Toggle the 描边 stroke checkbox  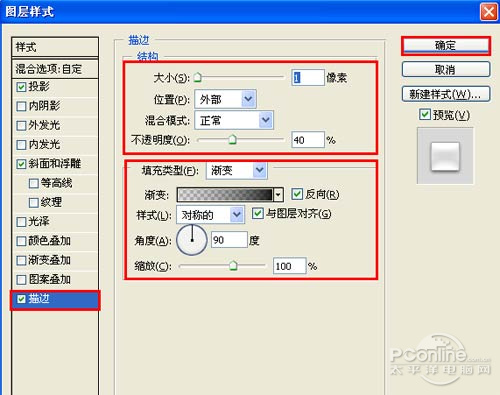click(21, 299)
